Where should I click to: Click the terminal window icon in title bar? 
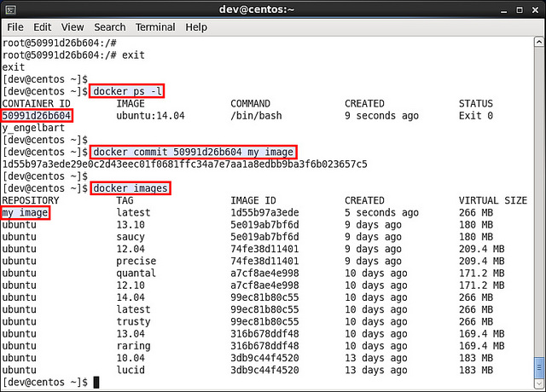pyautogui.click(x=10, y=9)
